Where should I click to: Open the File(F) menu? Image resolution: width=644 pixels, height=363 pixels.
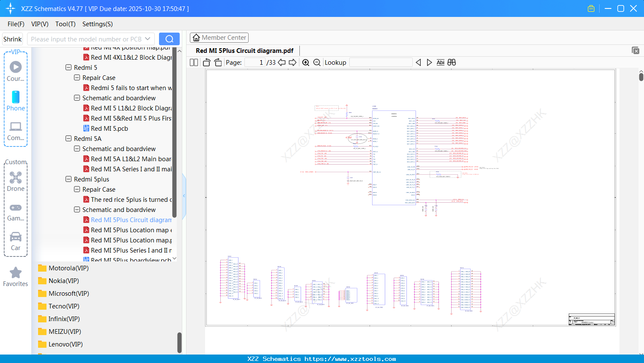click(x=16, y=24)
